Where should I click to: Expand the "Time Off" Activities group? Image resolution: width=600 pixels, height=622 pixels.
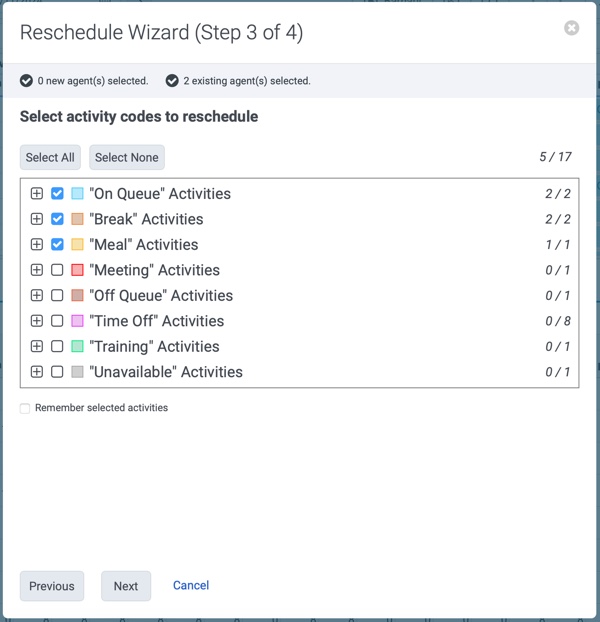point(37,321)
